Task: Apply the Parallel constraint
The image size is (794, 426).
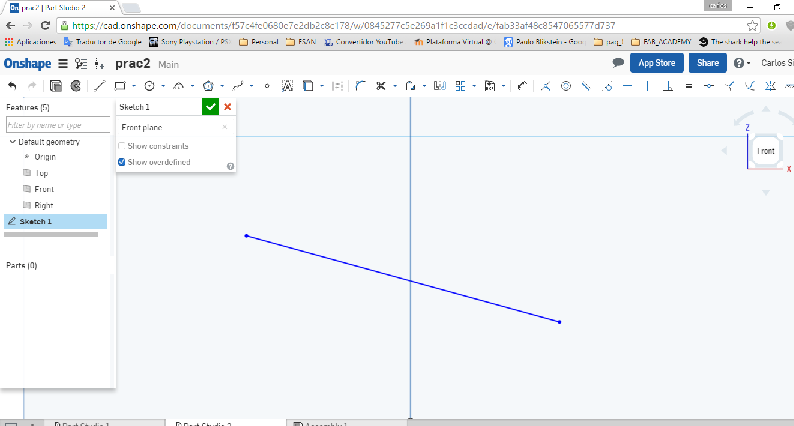Action: [x=586, y=86]
